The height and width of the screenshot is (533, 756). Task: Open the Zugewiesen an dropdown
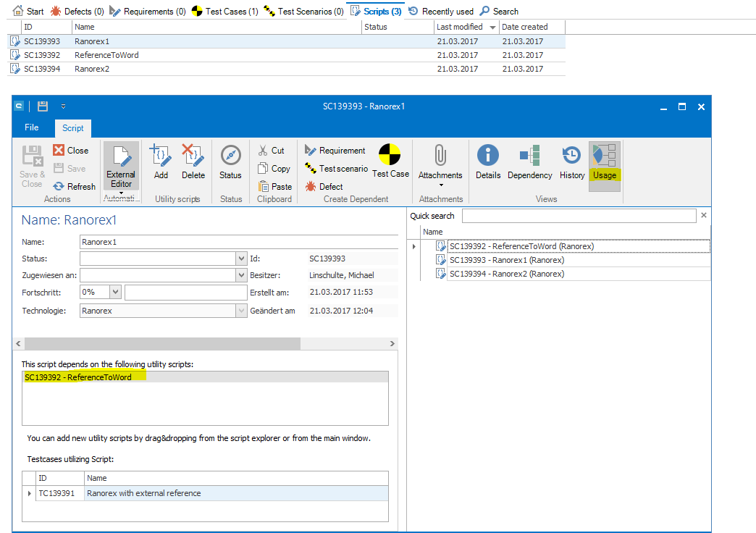(x=241, y=275)
